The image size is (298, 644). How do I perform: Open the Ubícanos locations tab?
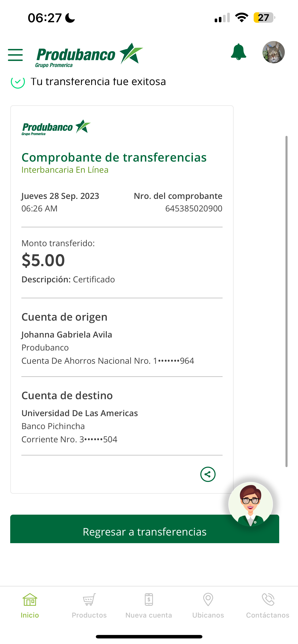[x=208, y=605]
